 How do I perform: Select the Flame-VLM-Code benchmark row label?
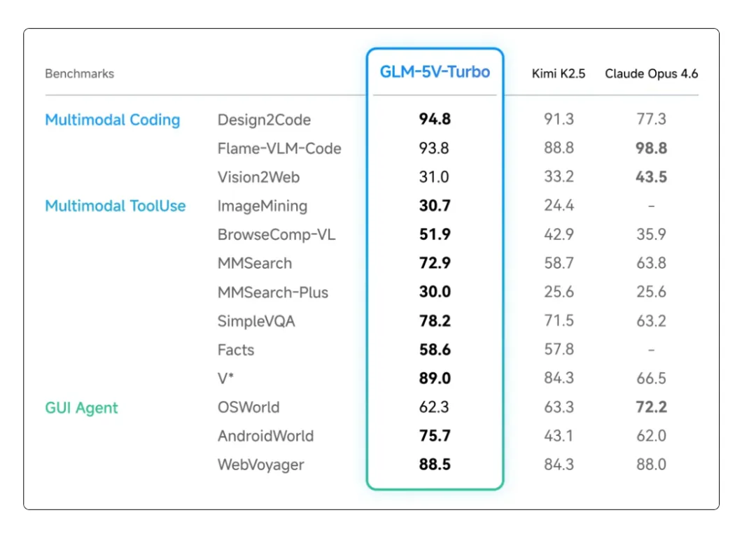coord(279,148)
